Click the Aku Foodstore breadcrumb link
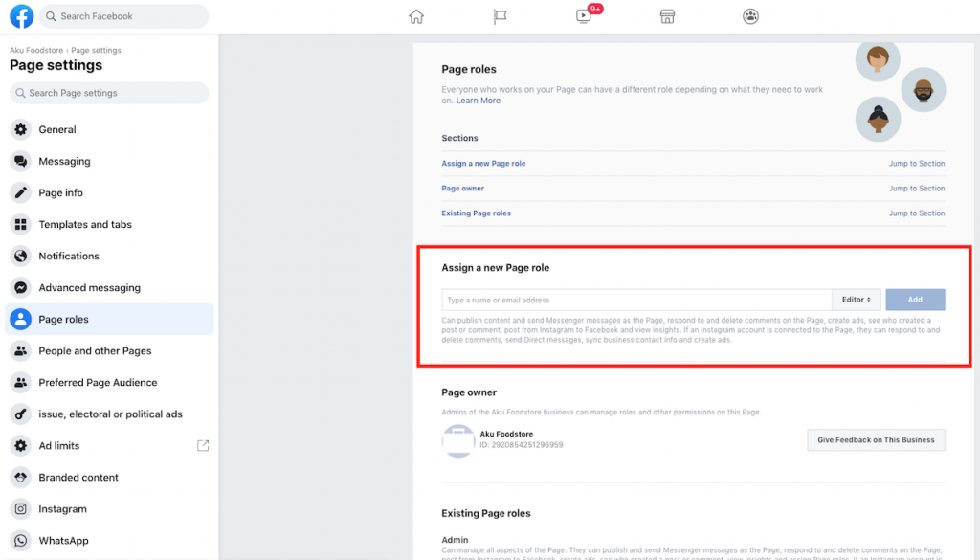Image resolution: width=980 pixels, height=560 pixels. pos(36,50)
